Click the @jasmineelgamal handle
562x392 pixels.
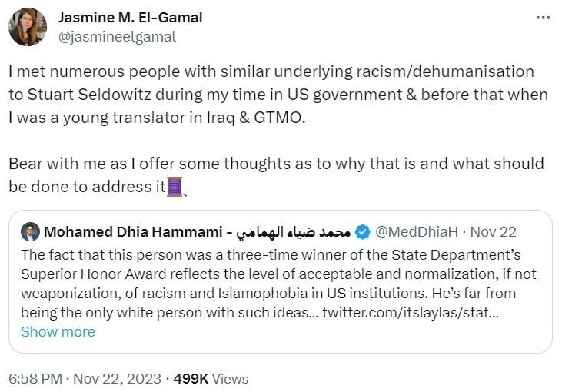117,36
